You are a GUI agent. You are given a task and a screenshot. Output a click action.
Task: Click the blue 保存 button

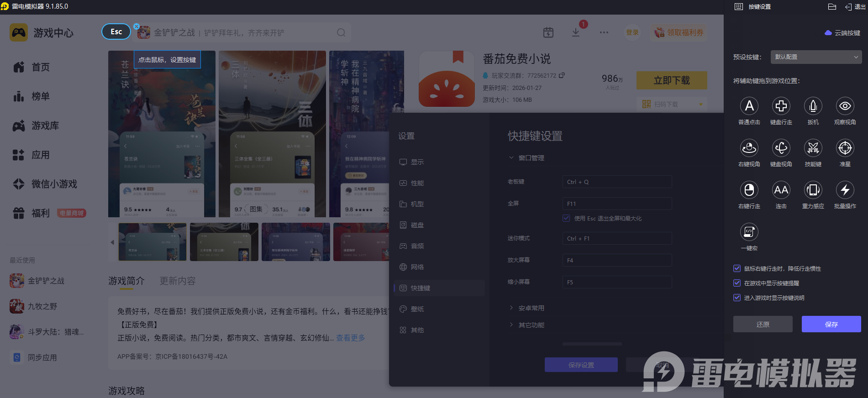point(831,324)
